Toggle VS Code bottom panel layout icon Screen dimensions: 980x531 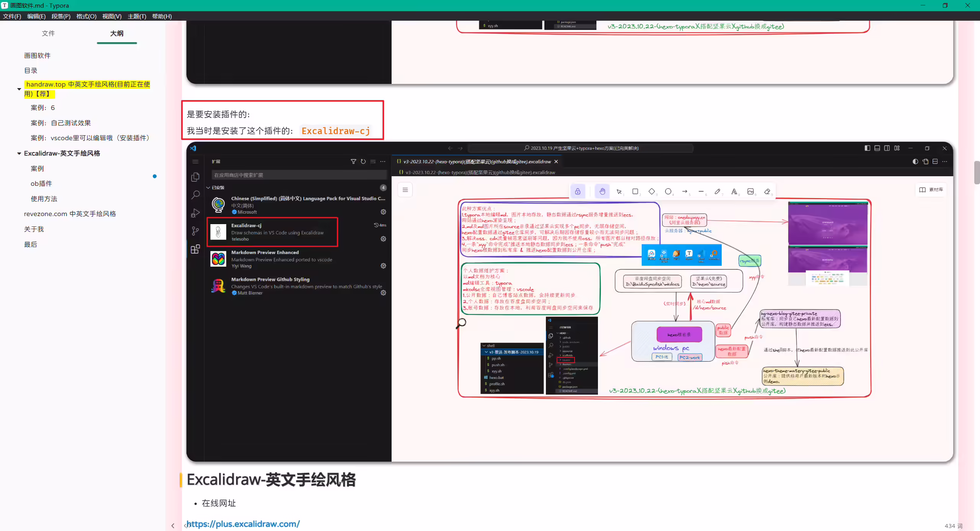pos(877,148)
